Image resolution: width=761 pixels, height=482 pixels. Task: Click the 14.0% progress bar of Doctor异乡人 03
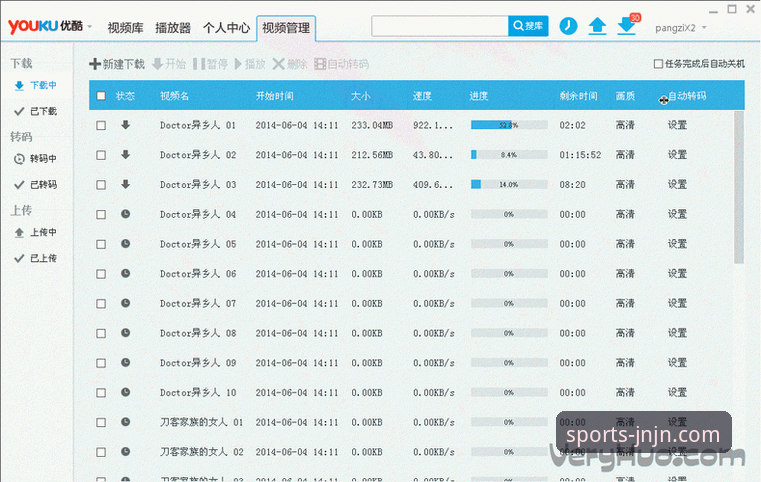[509, 184]
